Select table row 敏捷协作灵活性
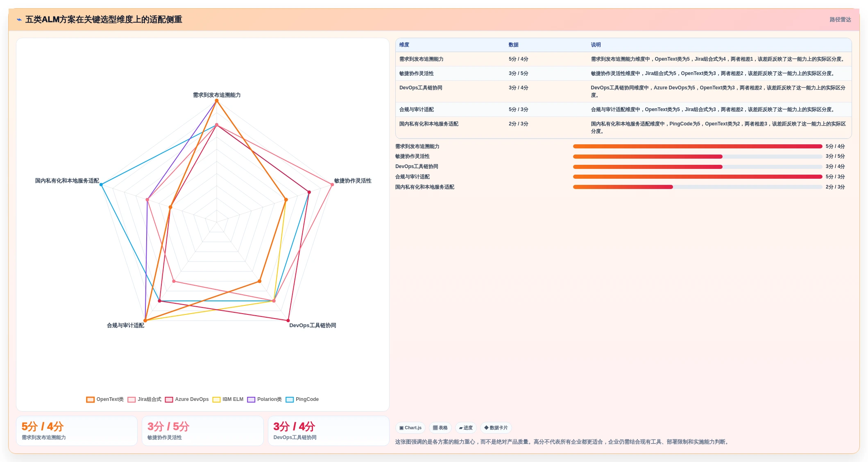 [x=623, y=73]
